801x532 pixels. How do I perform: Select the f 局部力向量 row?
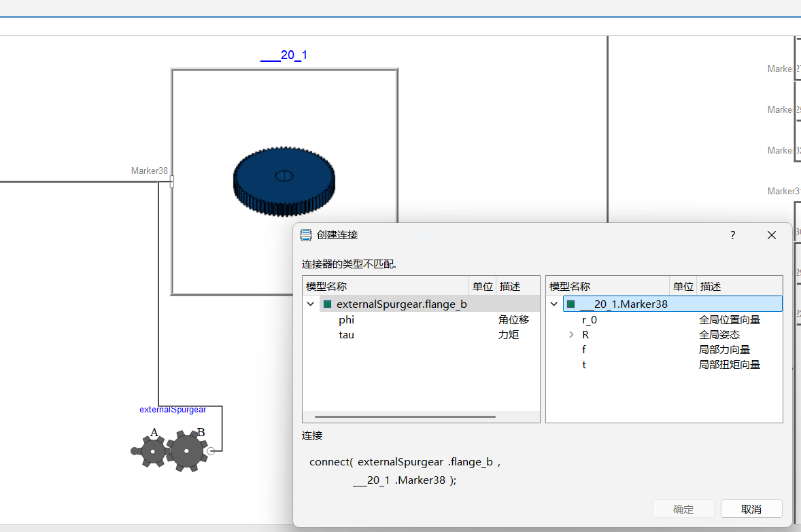[664, 350]
